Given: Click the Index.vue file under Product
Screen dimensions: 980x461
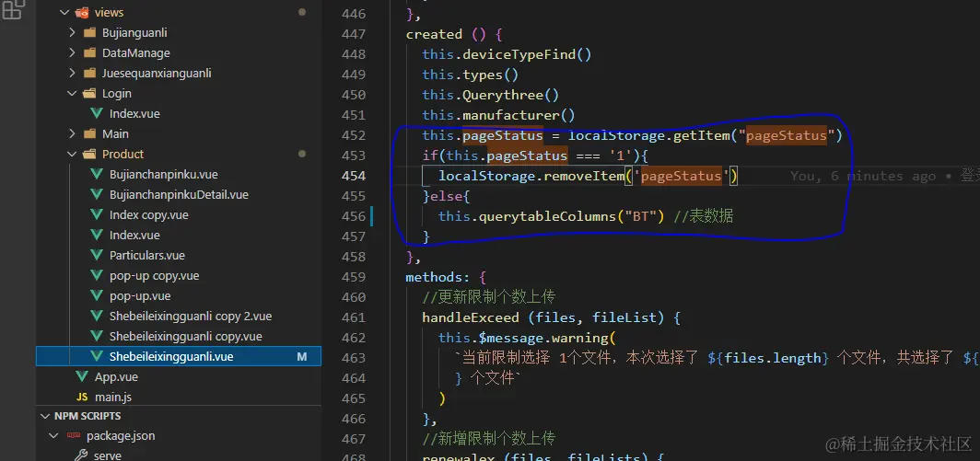Looking at the screenshot, I should coord(134,235).
